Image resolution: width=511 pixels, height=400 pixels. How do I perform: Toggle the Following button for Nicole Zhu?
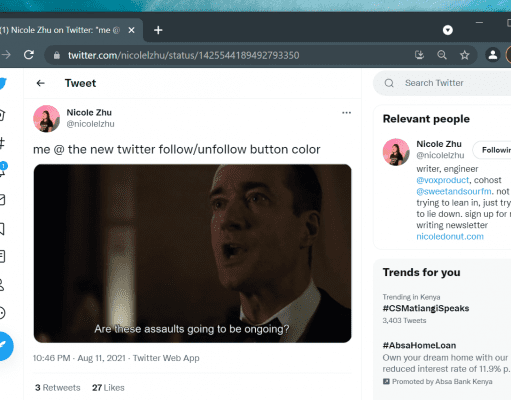[x=492, y=150]
